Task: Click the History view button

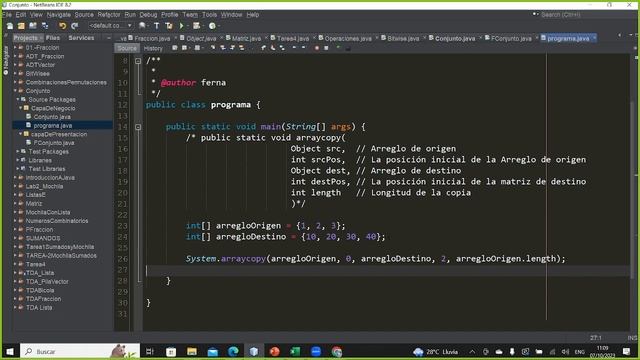Action: (153, 48)
